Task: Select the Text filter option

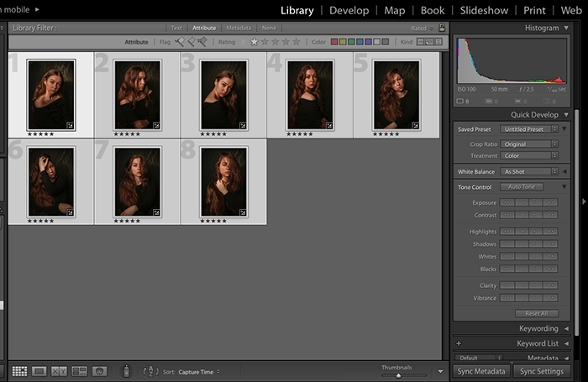Action: click(x=176, y=28)
